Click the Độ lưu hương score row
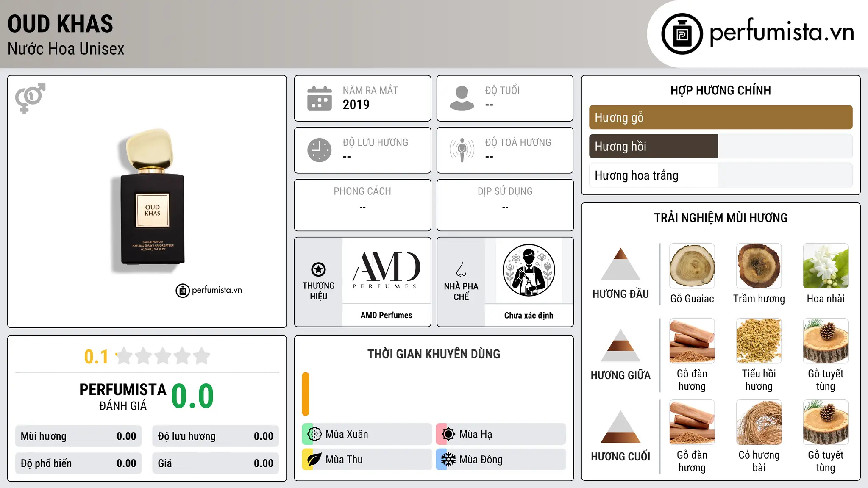 pyautogui.click(x=215, y=436)
